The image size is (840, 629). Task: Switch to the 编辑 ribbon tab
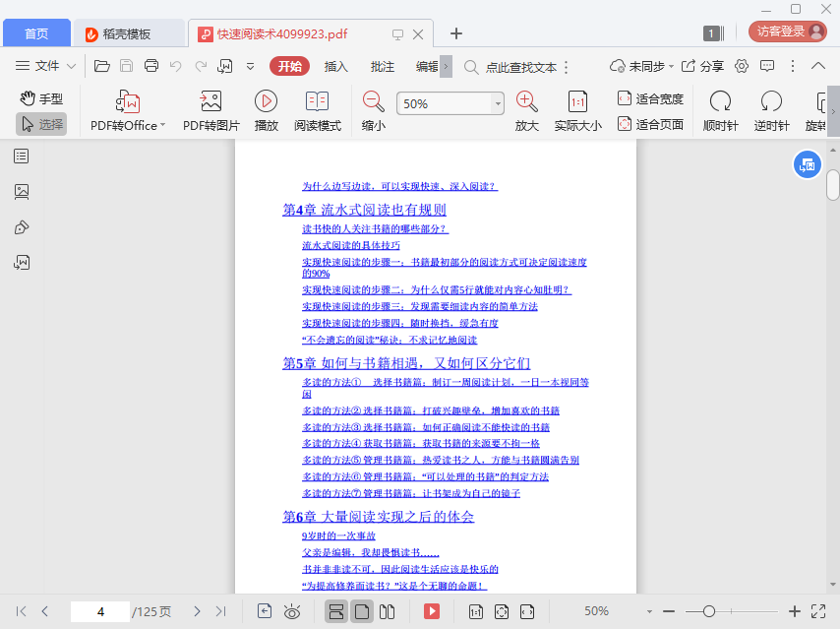coord(427,67)
